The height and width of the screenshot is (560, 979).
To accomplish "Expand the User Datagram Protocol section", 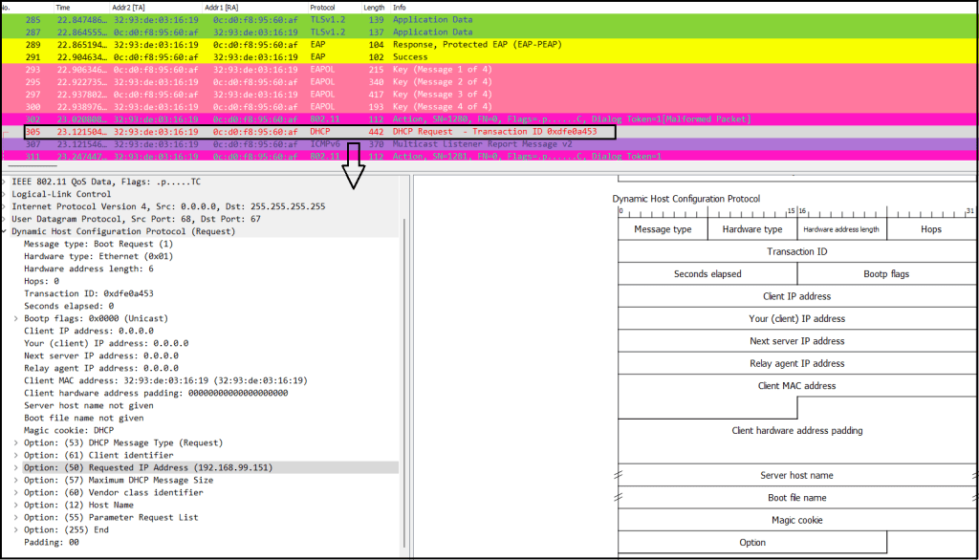I will tap(5, 219).
